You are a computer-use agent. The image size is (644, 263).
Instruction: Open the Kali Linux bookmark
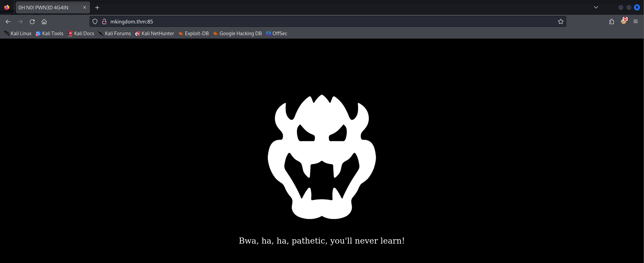click(x=18, y=34)
